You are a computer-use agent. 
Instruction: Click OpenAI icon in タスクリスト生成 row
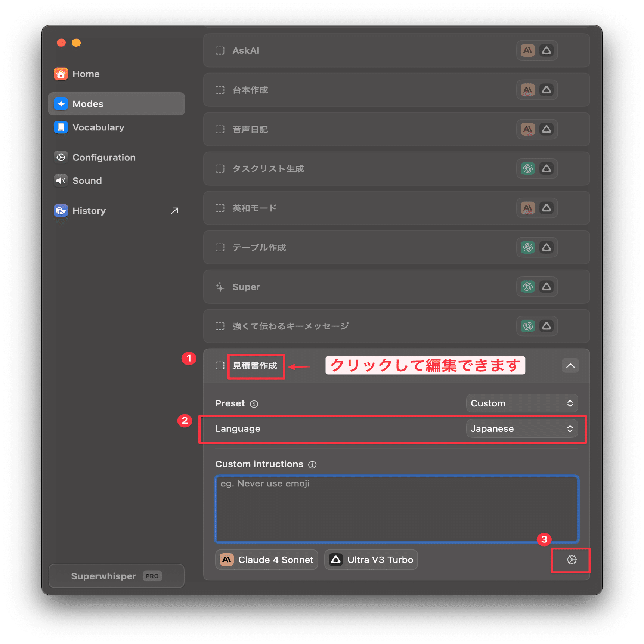click(528, 168)
